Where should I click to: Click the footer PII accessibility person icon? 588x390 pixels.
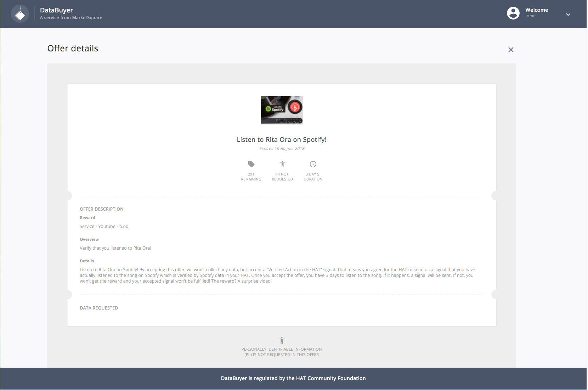pyautogui.click(x=282, y=340)
